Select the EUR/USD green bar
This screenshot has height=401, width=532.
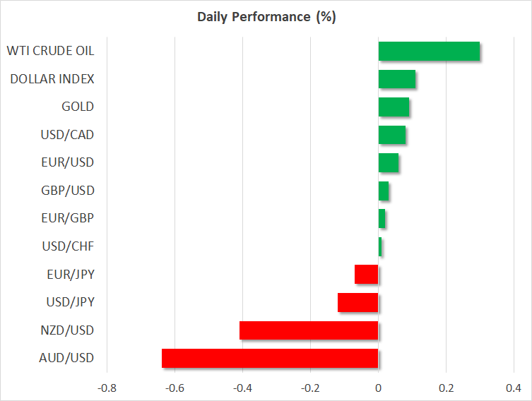click(388, 163)
